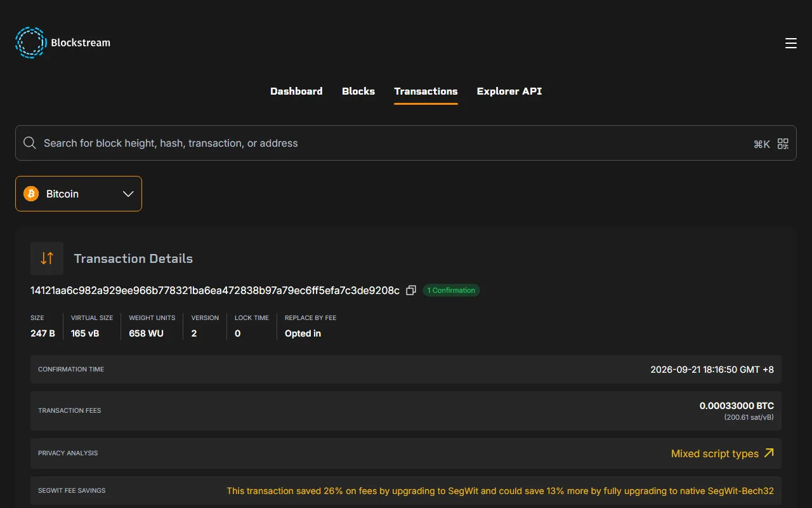
Task: Click the 165 vB virtual size value
Action: pyautogui.click(x=85, y=333)
